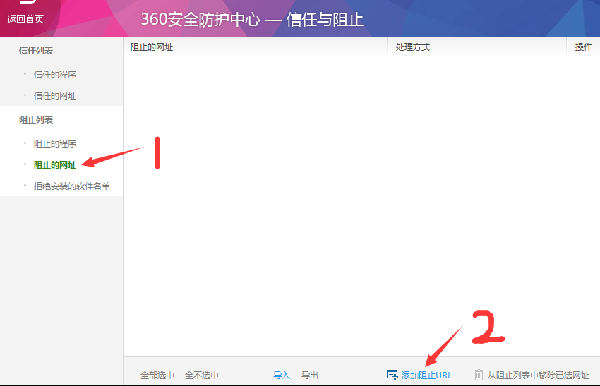Open 阻止的程序 in the block list
This screenshot has width=600, height=386.
(x=55, y=144)
